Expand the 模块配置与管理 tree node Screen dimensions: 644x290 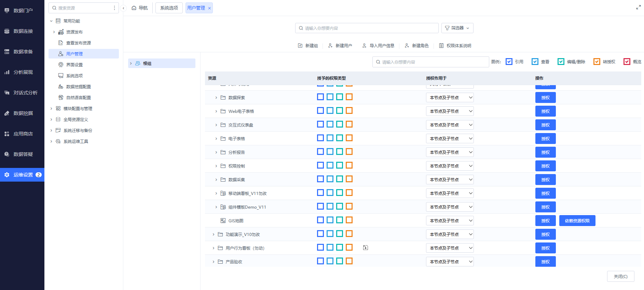coord(51,108)
